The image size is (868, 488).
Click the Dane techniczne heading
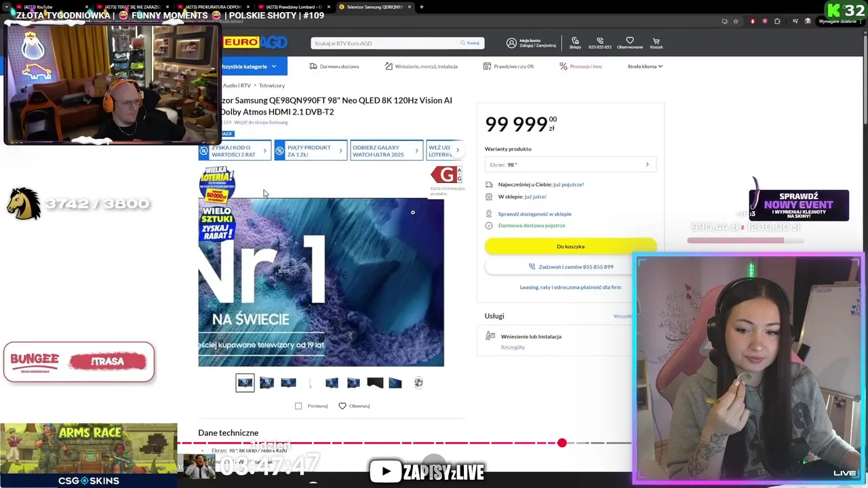(x=228, y=432)
